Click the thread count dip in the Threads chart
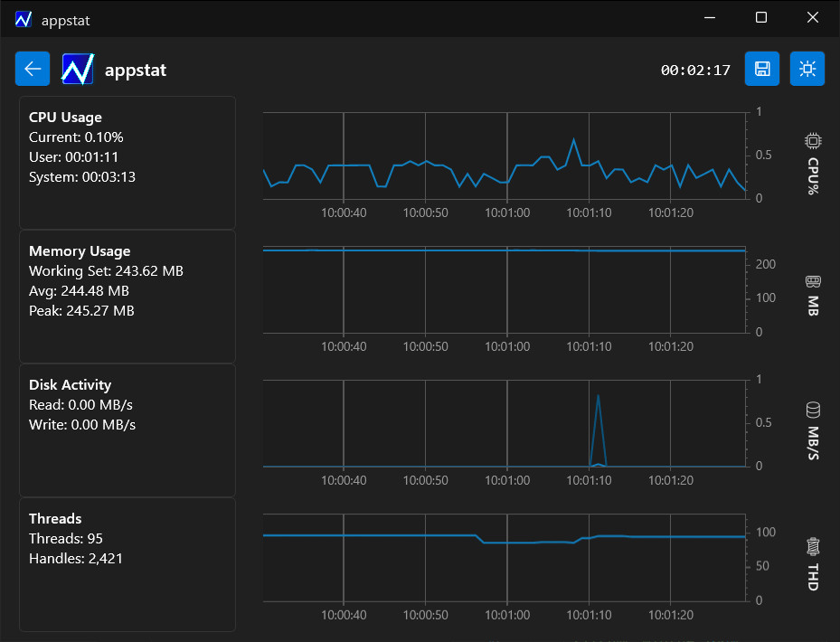 tap(506, 543)
